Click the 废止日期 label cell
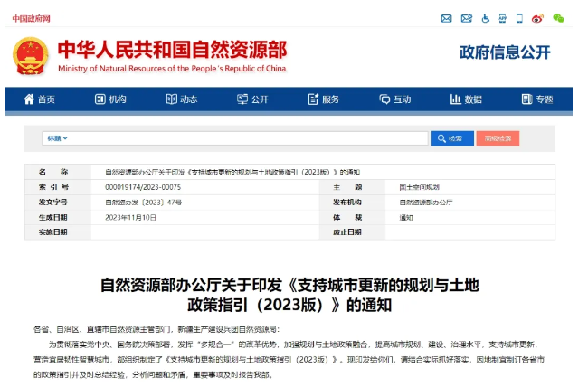588x387 pixels. (x=352, y=232)
